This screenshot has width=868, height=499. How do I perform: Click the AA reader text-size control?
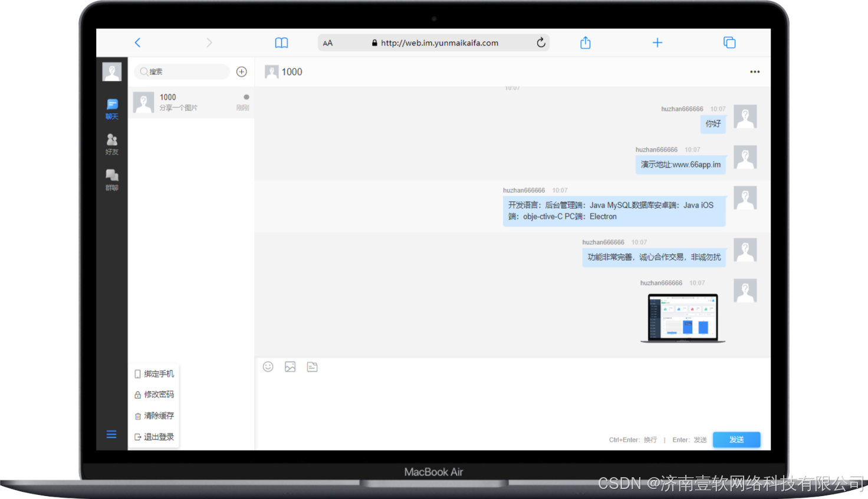click(328, 43)
